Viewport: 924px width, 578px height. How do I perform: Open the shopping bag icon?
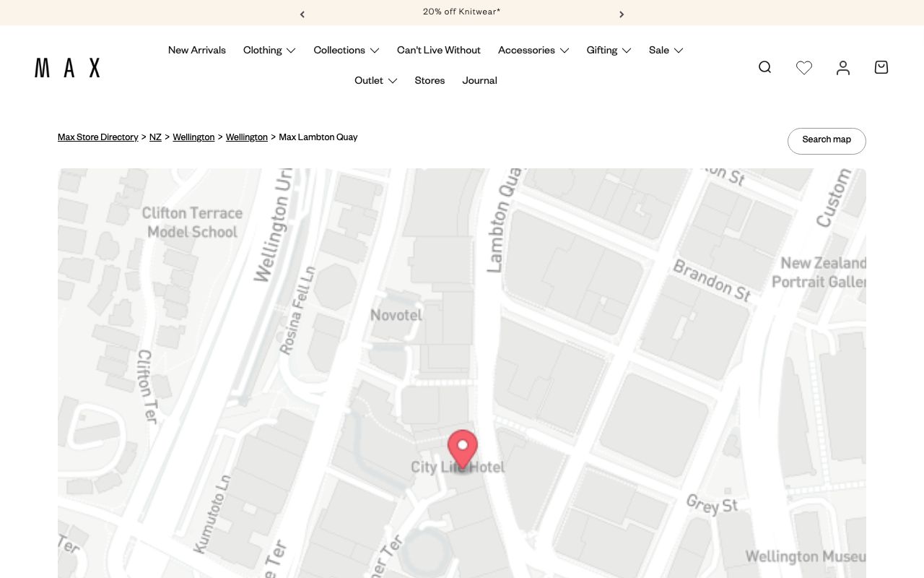(881, 67)
